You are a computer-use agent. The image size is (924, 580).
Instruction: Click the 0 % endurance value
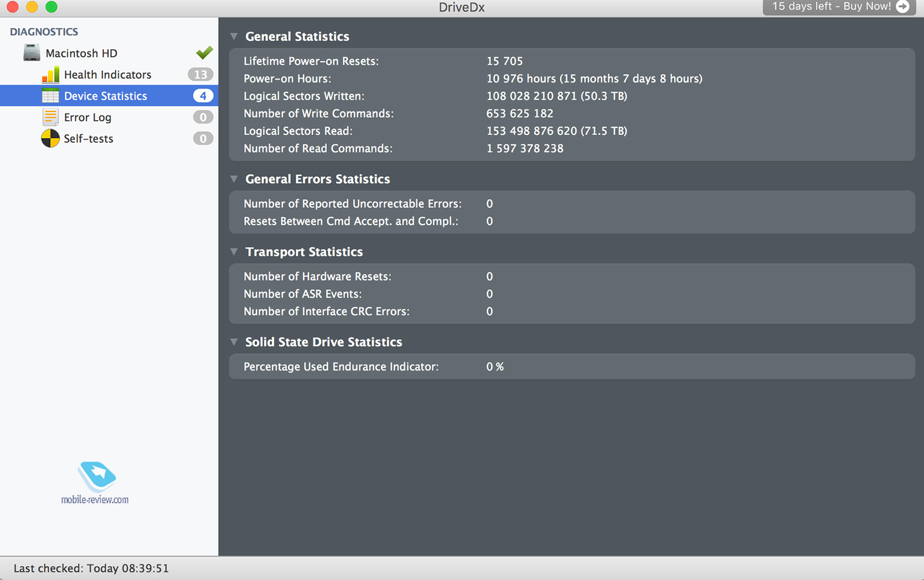pos(495,366)
